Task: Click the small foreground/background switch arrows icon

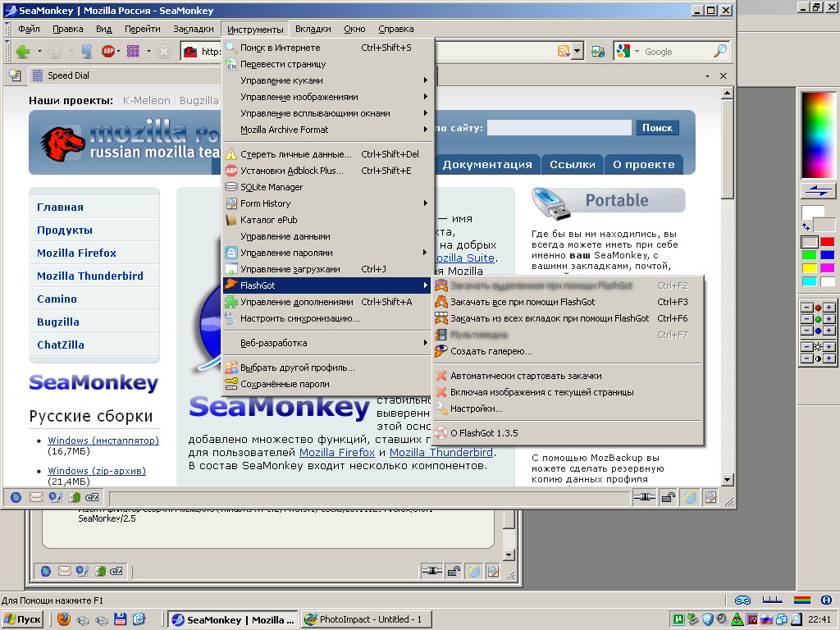Action: click(x=806, y=226)
